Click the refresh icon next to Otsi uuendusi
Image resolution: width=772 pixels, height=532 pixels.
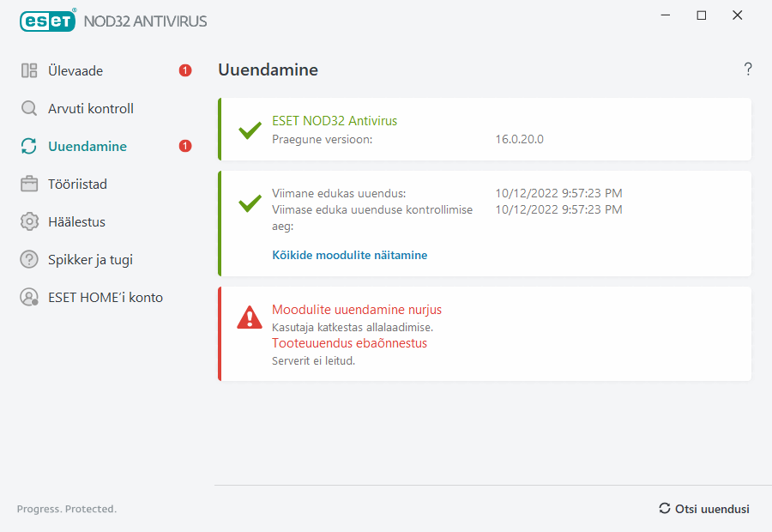tap(663, 508)
